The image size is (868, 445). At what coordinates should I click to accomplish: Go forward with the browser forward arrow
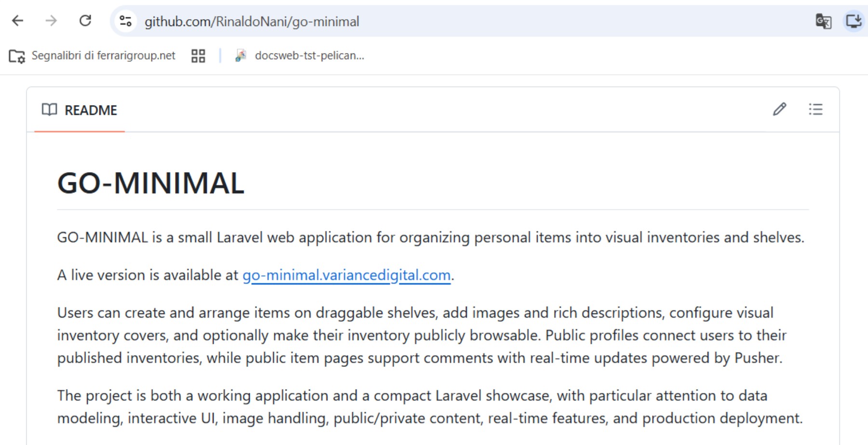point(51,21)
